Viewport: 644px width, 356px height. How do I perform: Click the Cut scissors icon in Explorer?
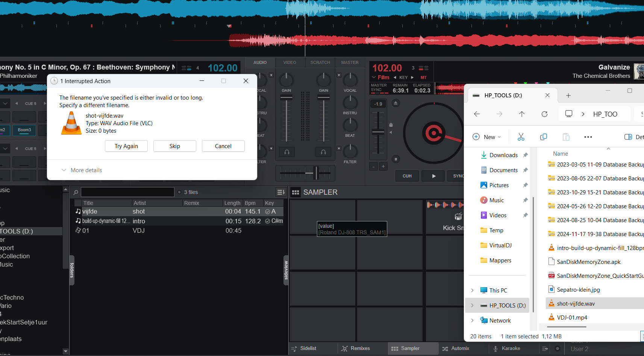521,137
